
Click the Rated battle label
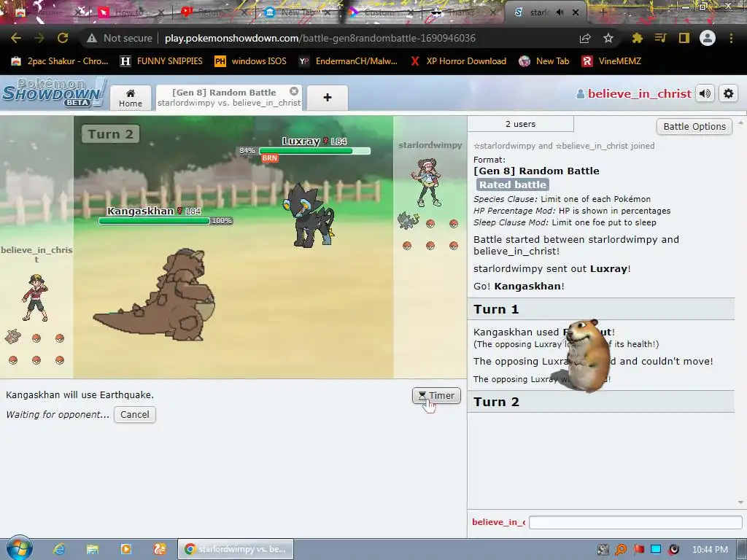[513, 184]
